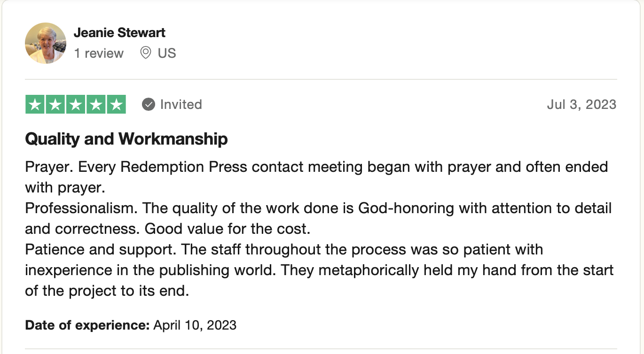Select the '1 review' count text
This screenshot has height=354, width=644.
pos(99,54)
